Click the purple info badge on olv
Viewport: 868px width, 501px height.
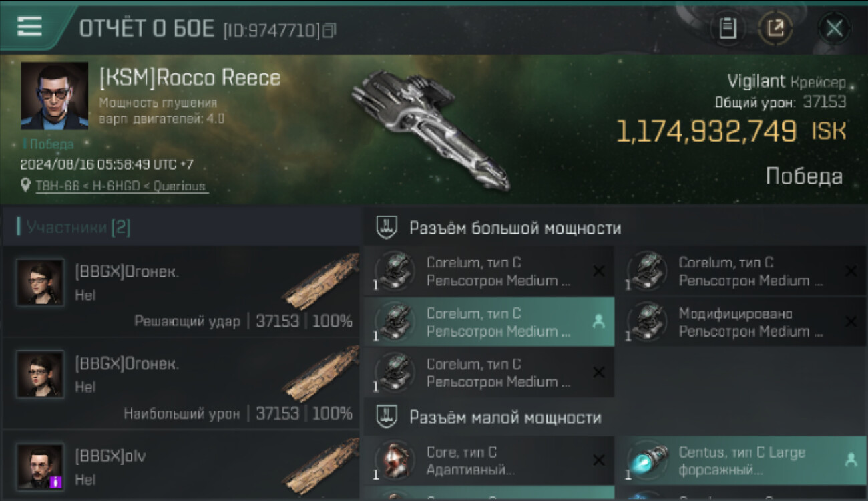pos(57,480)
